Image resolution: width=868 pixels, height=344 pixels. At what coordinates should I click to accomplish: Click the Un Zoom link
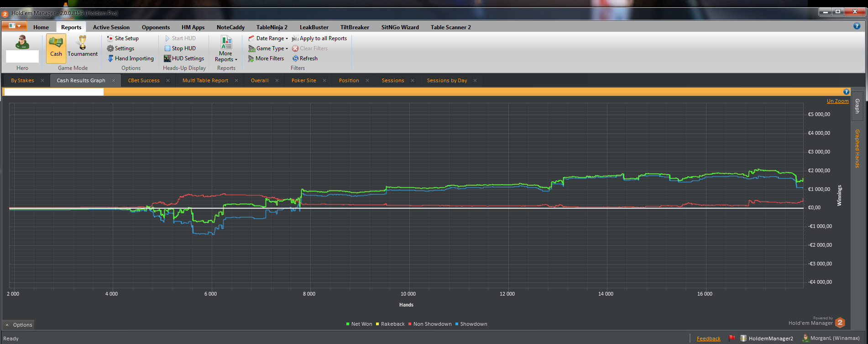pyautogui.click(x=838, y=101)
